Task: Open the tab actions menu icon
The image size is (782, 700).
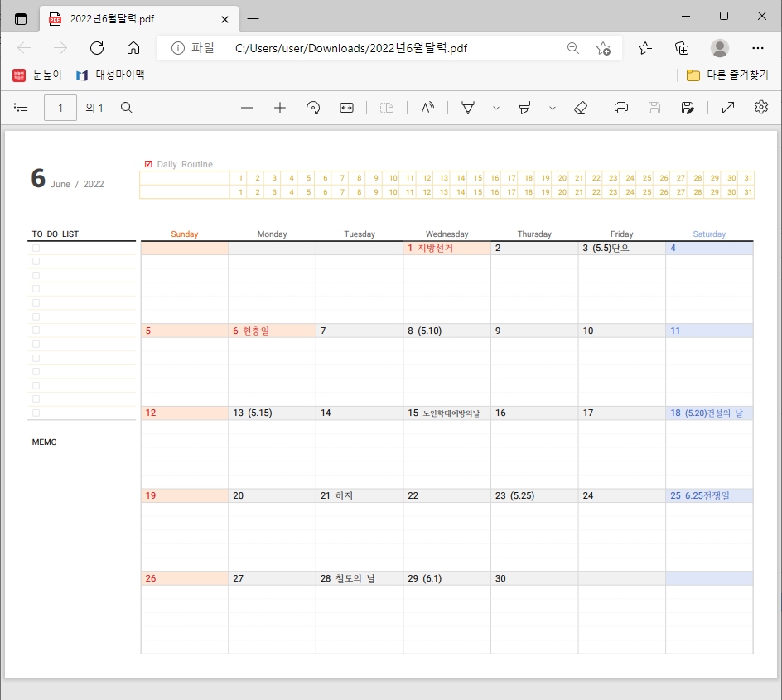Action: click(21, 19)
